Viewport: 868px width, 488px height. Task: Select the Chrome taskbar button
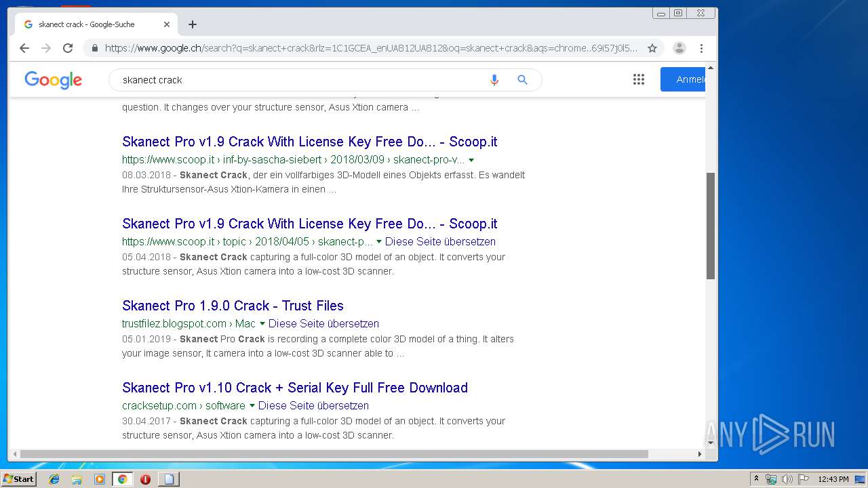coord(122,479)
